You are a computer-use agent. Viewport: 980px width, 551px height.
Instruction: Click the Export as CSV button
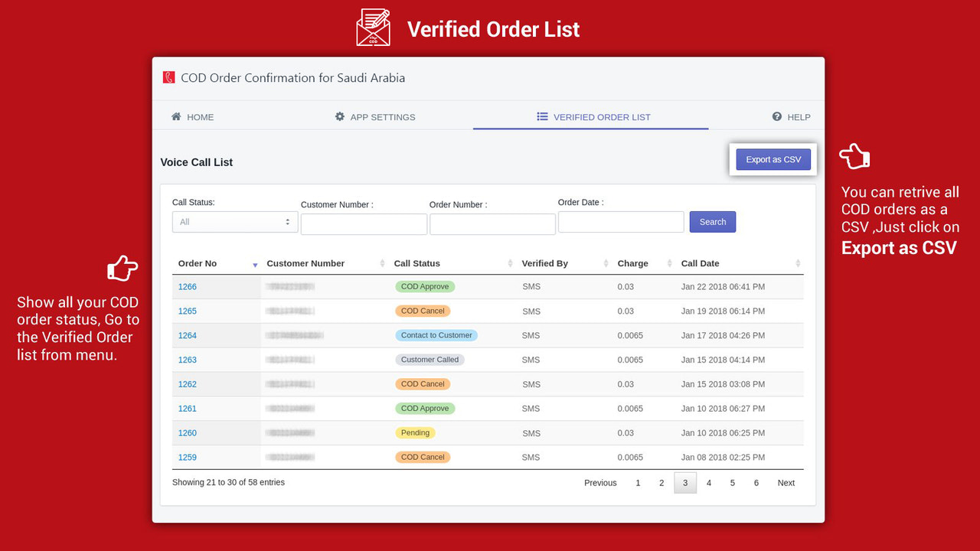pos(773,159)
